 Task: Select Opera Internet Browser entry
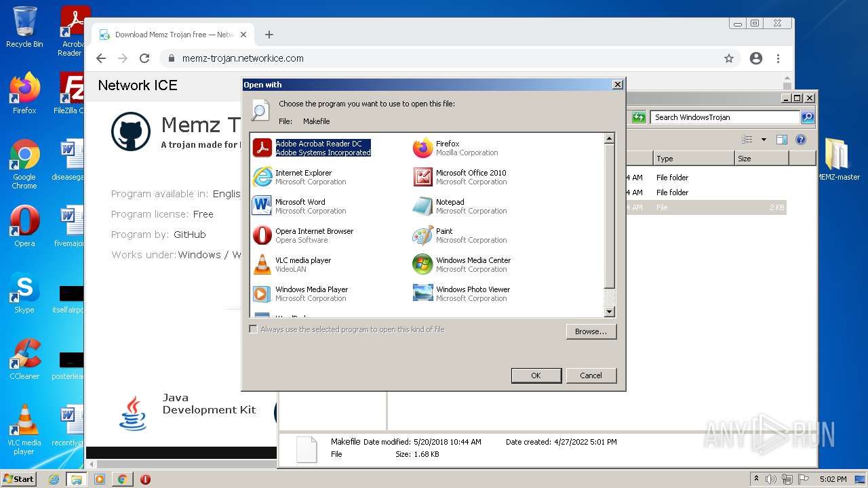(303, 235)
